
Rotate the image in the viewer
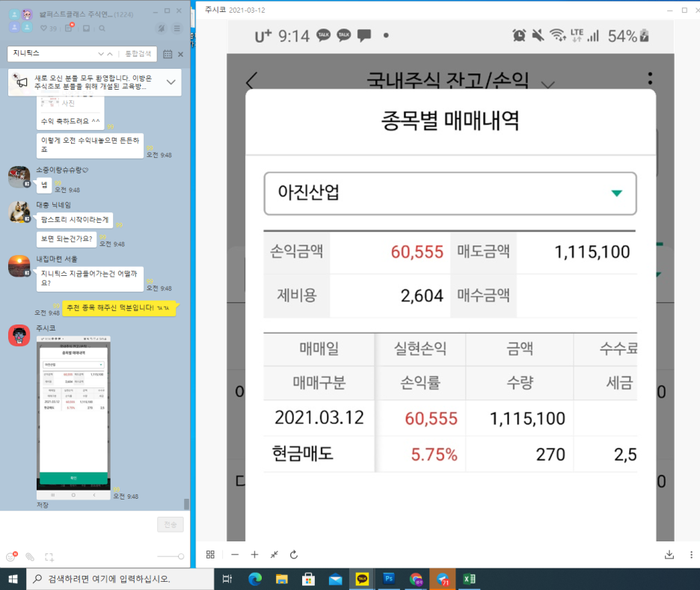[x=294, y=554]
